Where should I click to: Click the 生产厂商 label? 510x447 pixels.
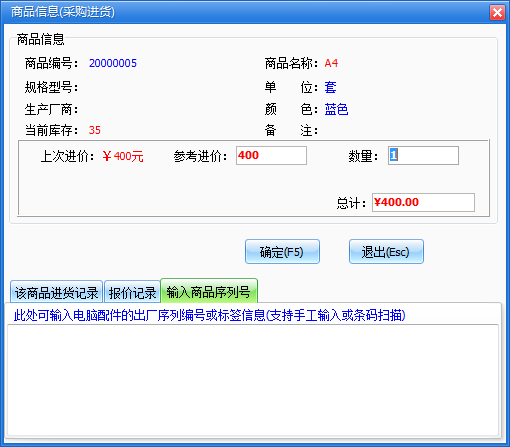click(x=51, y=109)
